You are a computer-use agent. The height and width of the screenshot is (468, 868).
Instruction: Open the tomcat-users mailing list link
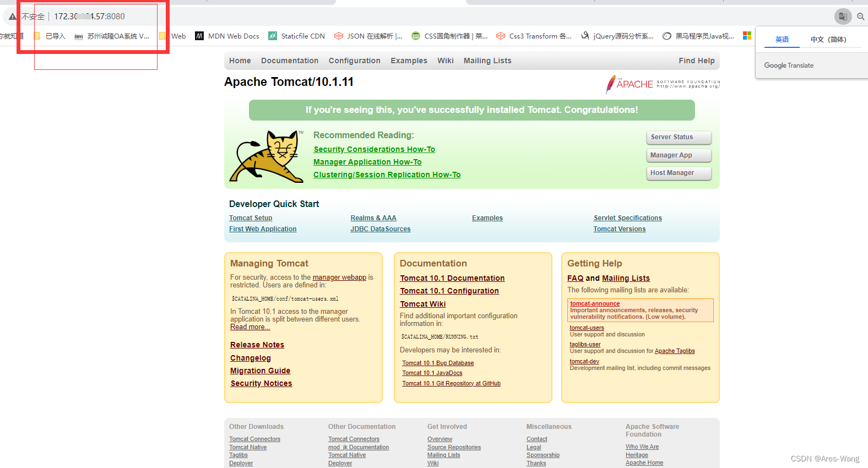(x=587, y=328)
